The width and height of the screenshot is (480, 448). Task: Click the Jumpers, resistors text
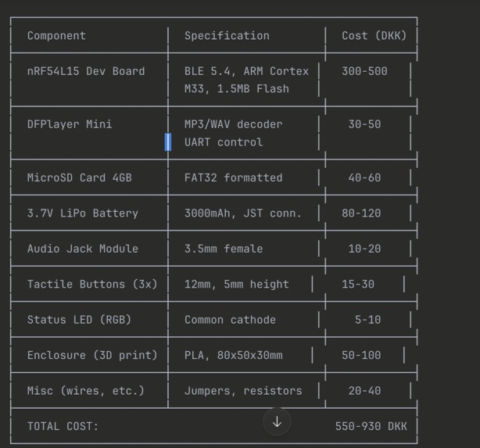[243, 391]
